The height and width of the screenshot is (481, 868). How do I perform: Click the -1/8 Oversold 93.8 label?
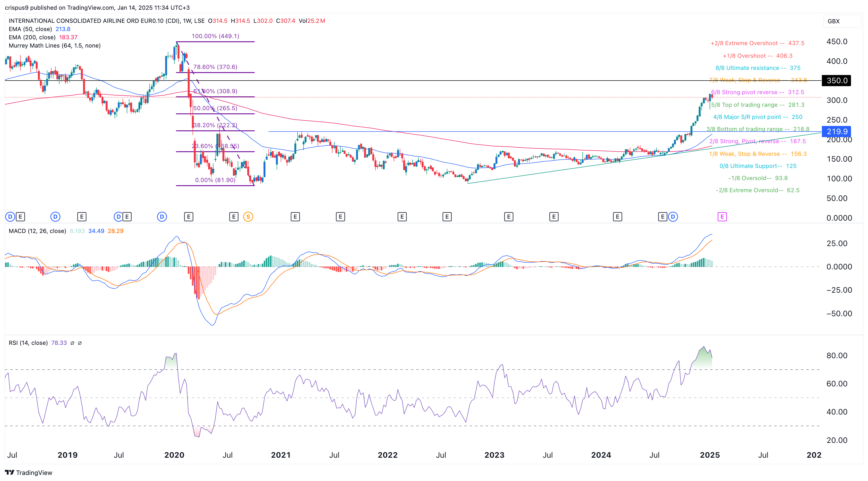[x=758, y=178]
